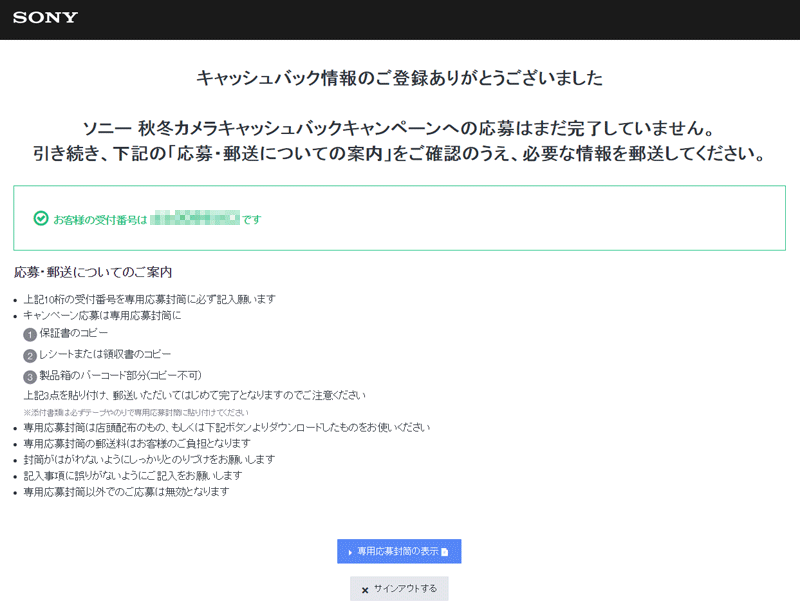Click text レシートまたは領収書のコピー

coord(105,354)
